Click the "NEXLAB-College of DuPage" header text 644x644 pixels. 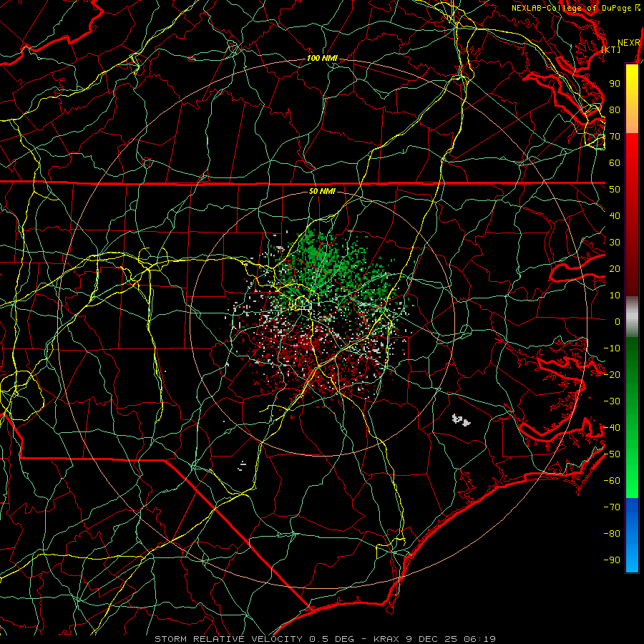click(571, 8)
